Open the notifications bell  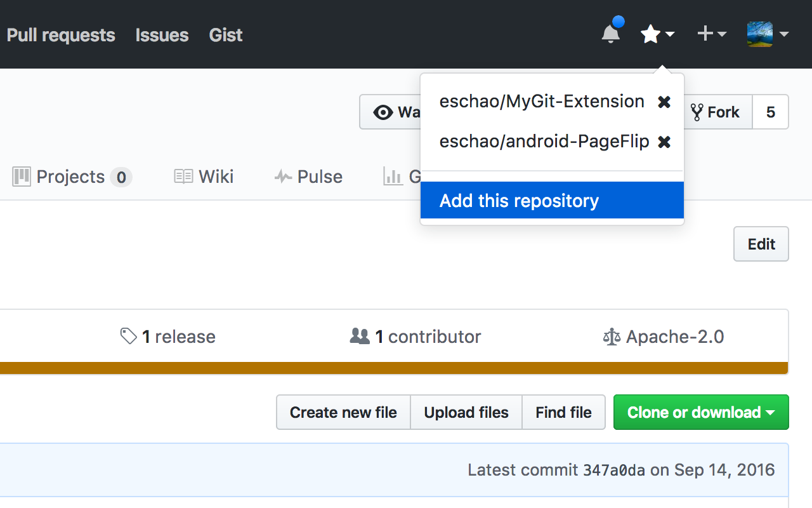[x=610, y=34]
